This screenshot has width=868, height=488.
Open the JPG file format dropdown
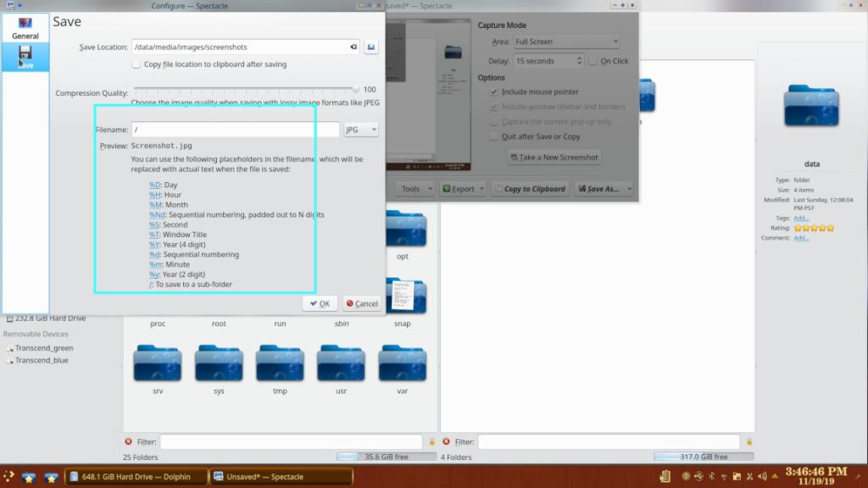(361, 130)
